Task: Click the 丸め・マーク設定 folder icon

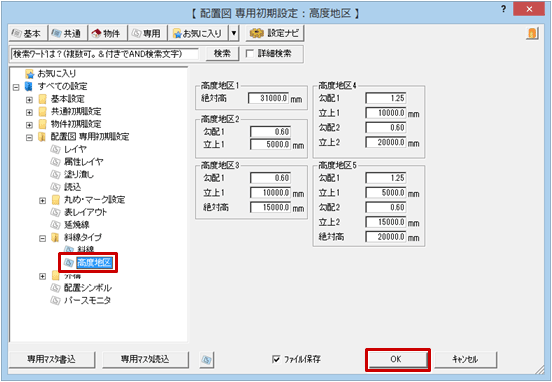Action: click(56, 200)
